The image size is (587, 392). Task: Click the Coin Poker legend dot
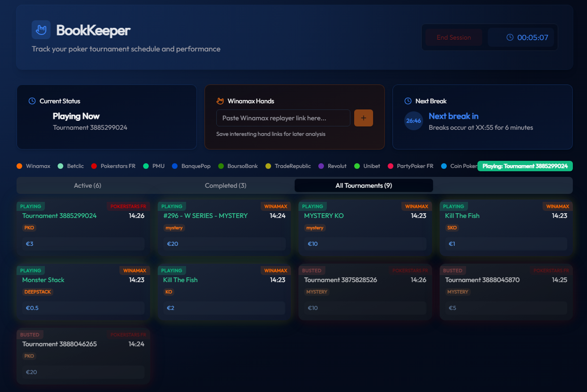444,166
